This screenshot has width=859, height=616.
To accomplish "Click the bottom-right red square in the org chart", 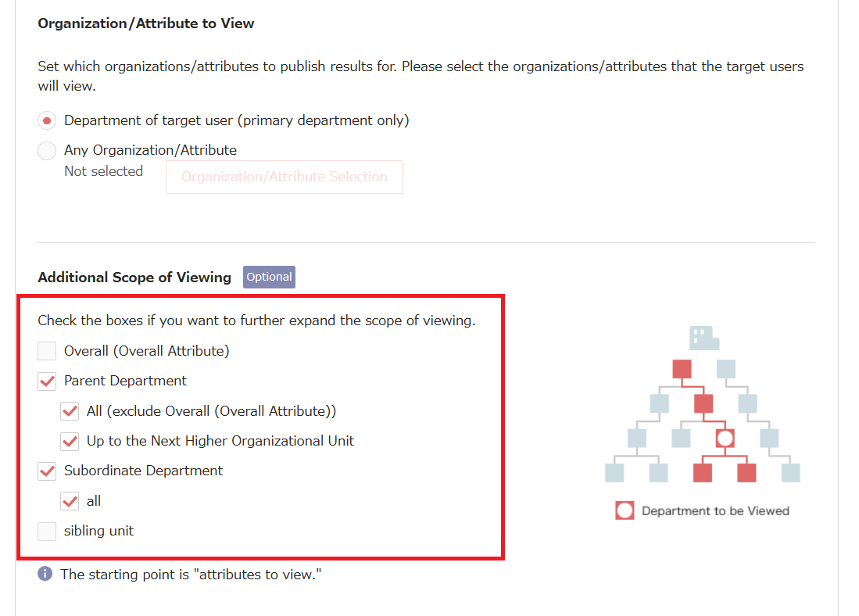I will (747, 473).
